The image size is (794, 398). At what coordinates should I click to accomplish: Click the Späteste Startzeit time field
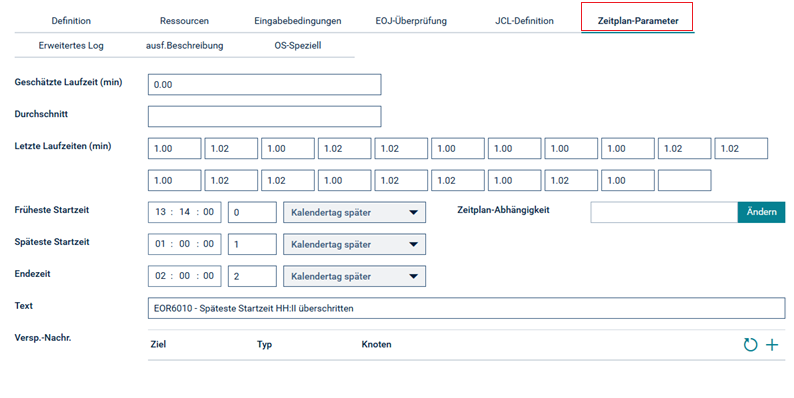(184, 244)
